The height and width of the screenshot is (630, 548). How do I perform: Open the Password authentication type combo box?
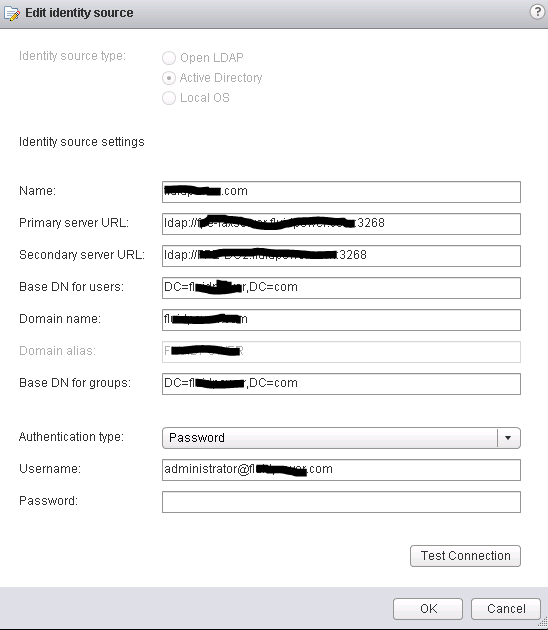341,438
